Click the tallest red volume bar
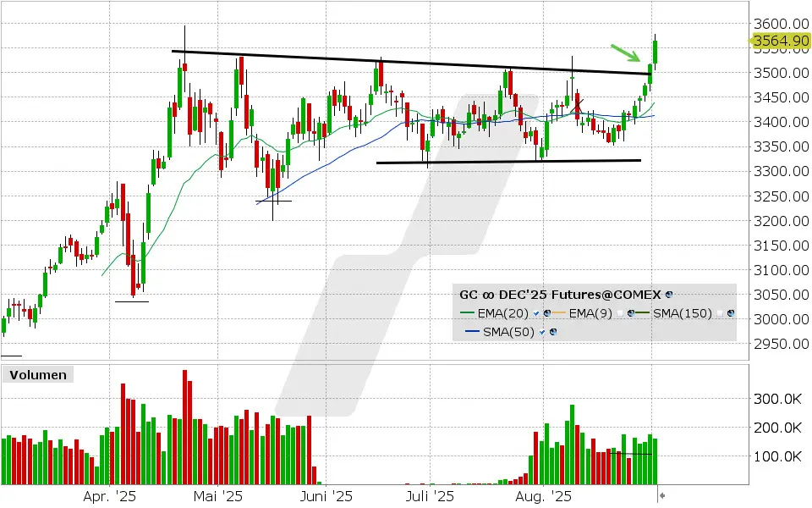Image resolution: width=812 pixels, height=508 pixels. click(185, 427)
